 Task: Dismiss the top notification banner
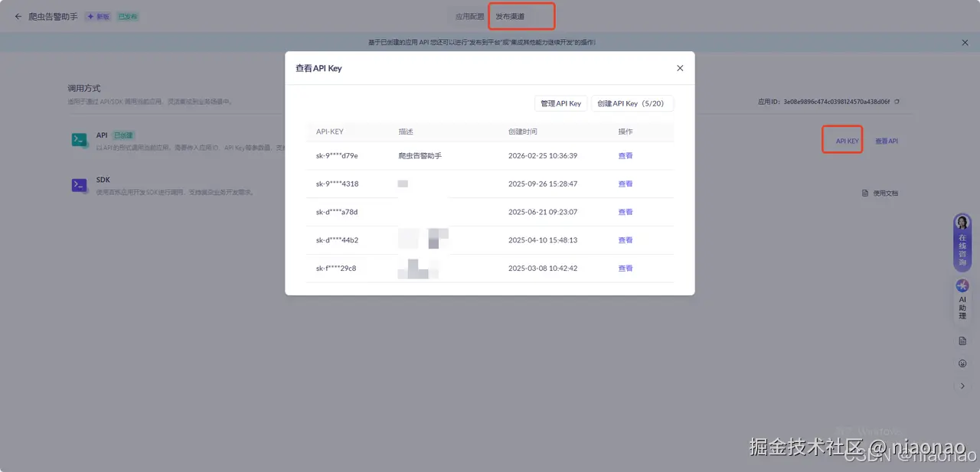[965, 42]
